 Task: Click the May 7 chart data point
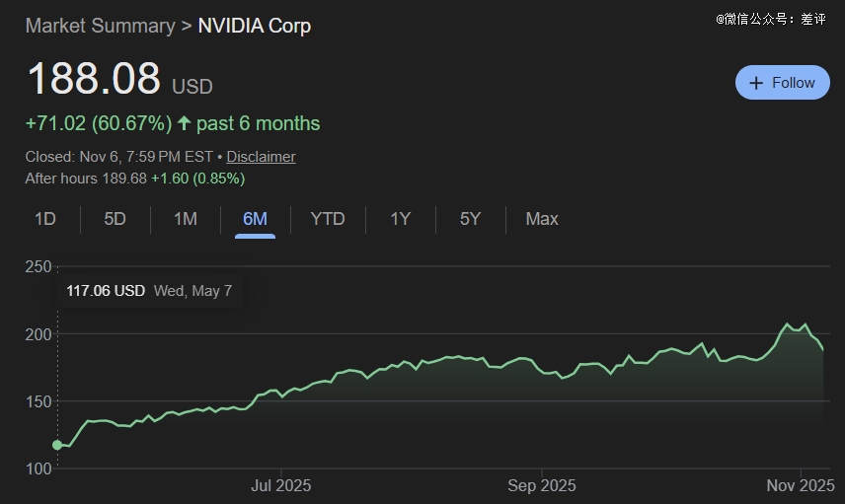pos(57,445)
